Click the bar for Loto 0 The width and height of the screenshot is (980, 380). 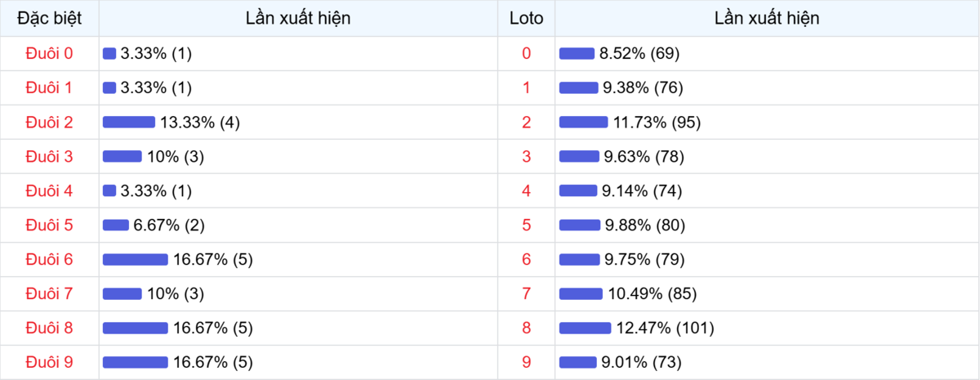[577, 54]
